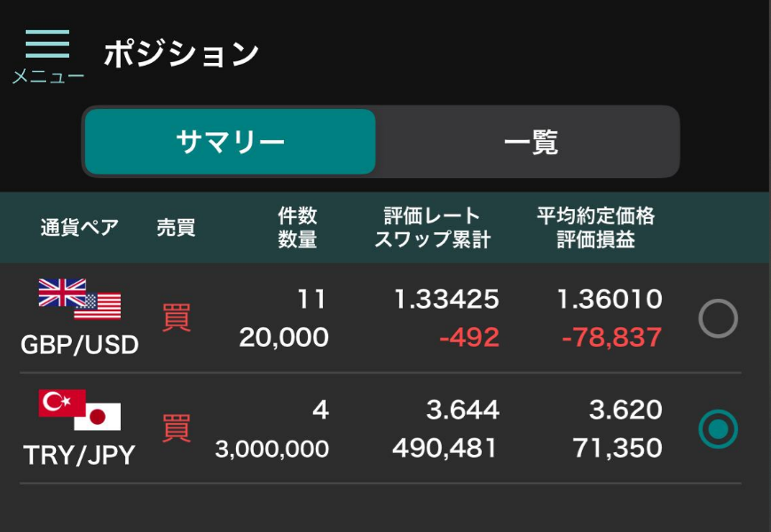This screenshot has height=532, width=771.
Task: Click the GBP/USD currency pair label
Action: [x=80, y=344]
